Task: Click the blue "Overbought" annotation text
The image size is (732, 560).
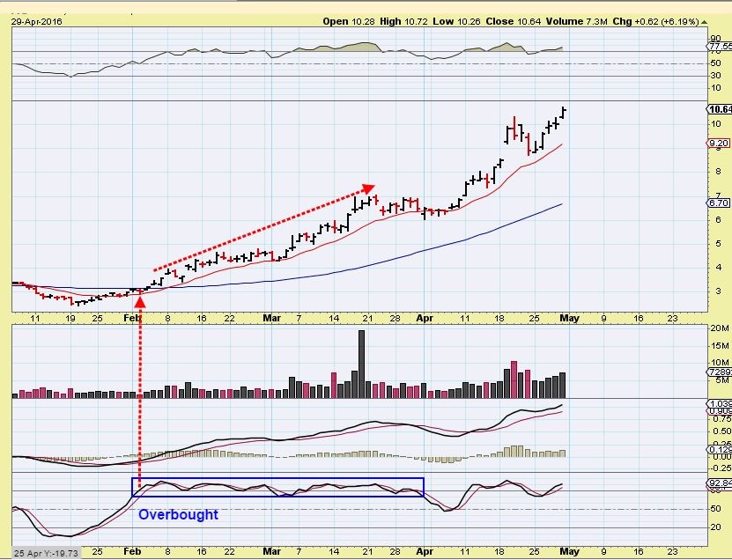Action: click(177, 514)
